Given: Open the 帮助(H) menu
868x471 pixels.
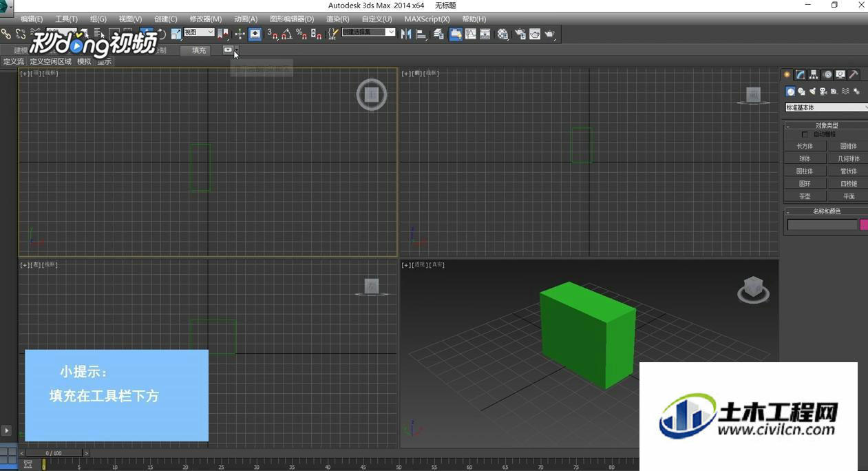Looking at the screenshot, I should point(474,19).
